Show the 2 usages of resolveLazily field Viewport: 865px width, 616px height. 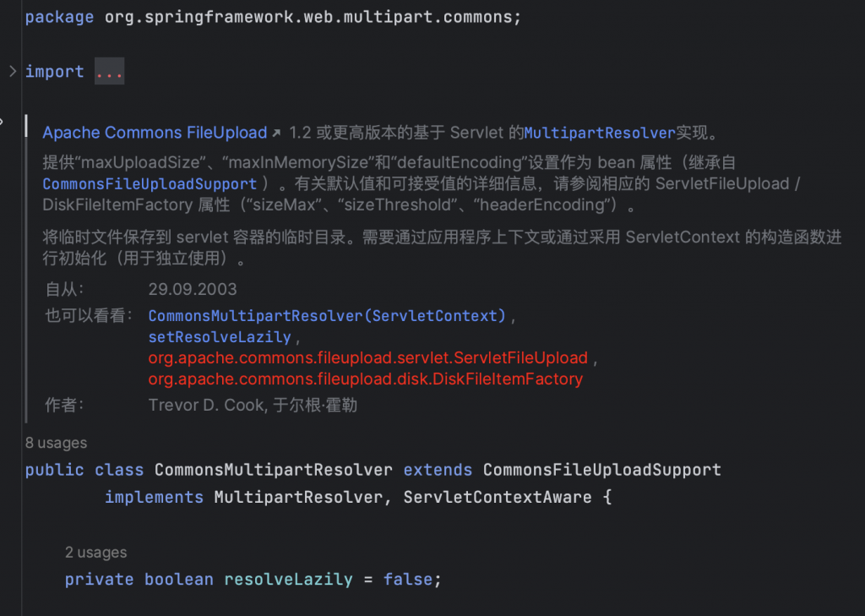pyautogui.click(x=95, y=553)
